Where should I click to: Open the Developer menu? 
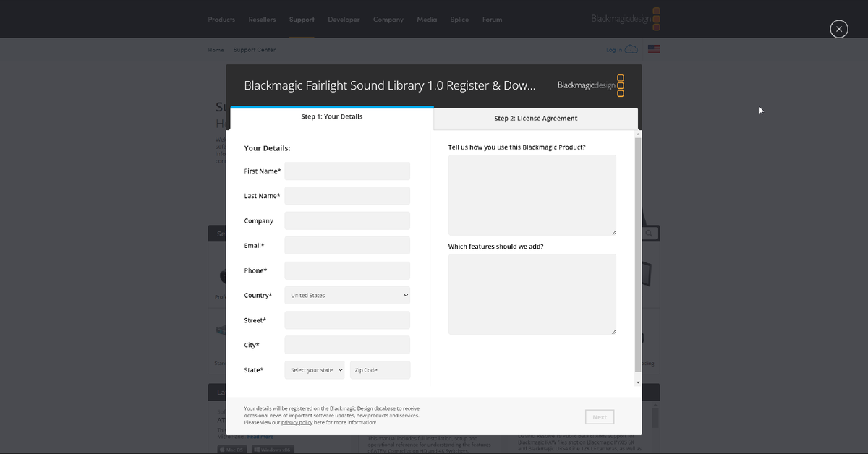[344, 20]
